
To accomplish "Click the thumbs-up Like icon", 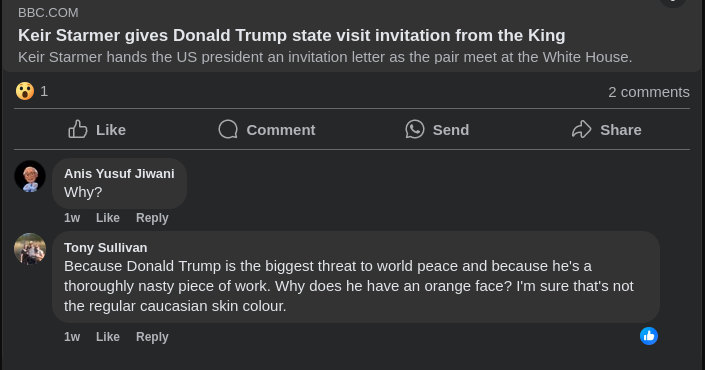I will (x=78, y=129).
